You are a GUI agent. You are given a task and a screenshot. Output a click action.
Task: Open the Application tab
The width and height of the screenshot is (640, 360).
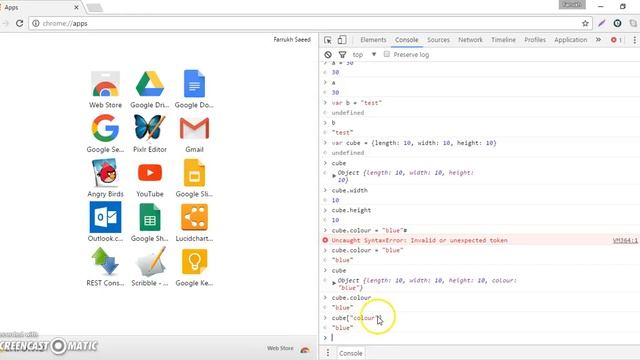click(x=571, y=40)
